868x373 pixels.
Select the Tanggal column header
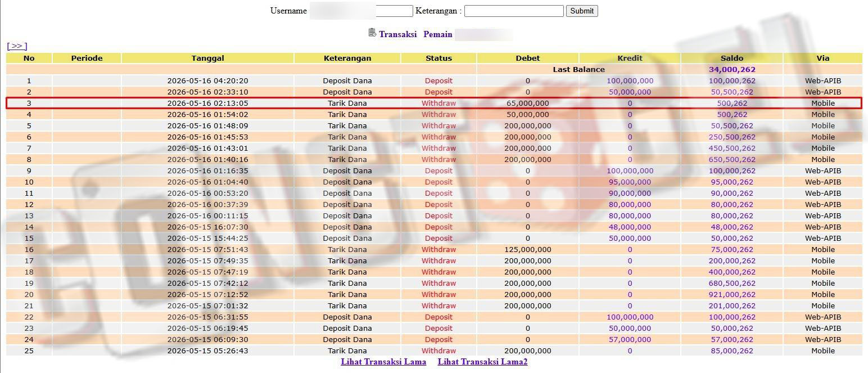coord(207,58)
